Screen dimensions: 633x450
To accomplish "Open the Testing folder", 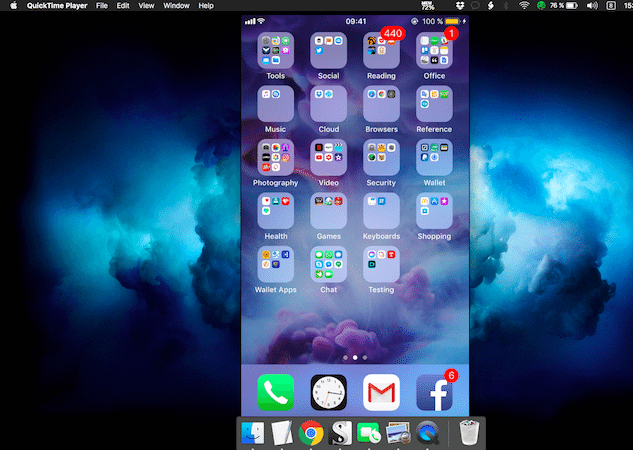I will (x=381, y=264).
